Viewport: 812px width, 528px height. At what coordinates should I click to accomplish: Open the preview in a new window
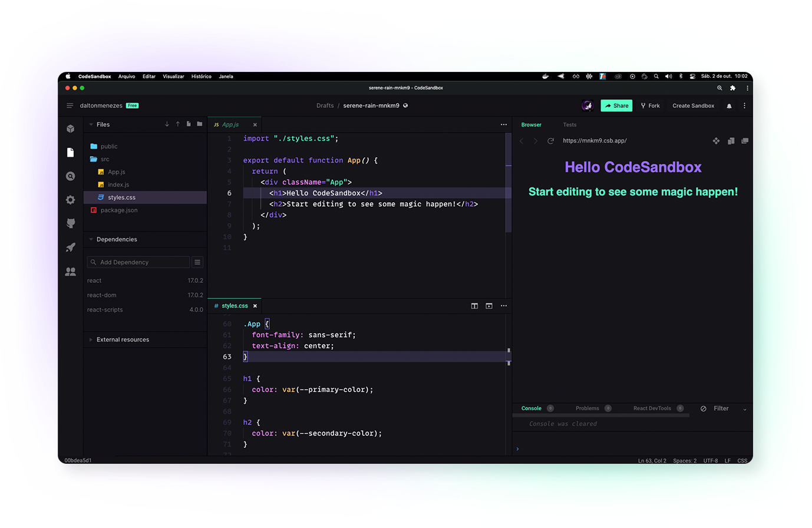745,141
